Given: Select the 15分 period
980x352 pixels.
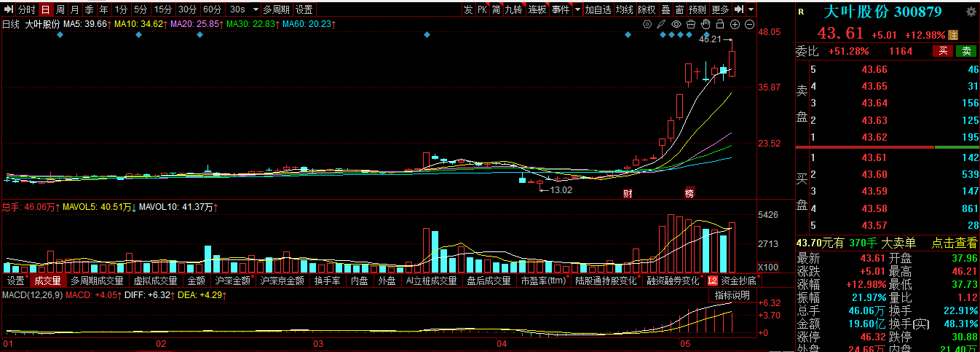Looking at the screenshot, I should point(163,9).
